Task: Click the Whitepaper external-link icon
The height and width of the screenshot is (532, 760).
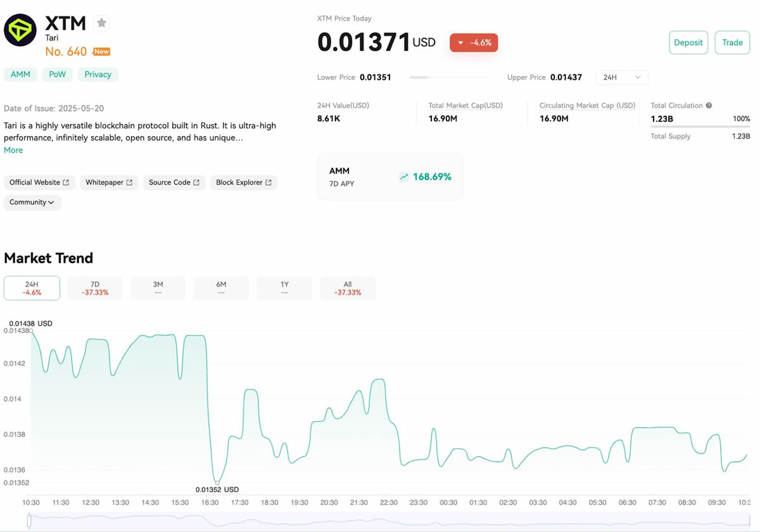Action: pyautogui.click(x=129, y=182)
